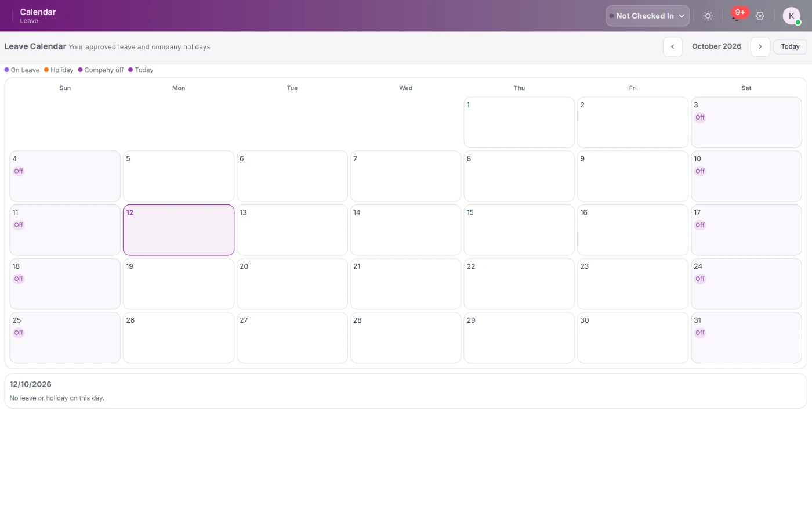Click the Holiday legend label
812x508 pixels.
tap(61, 70)
